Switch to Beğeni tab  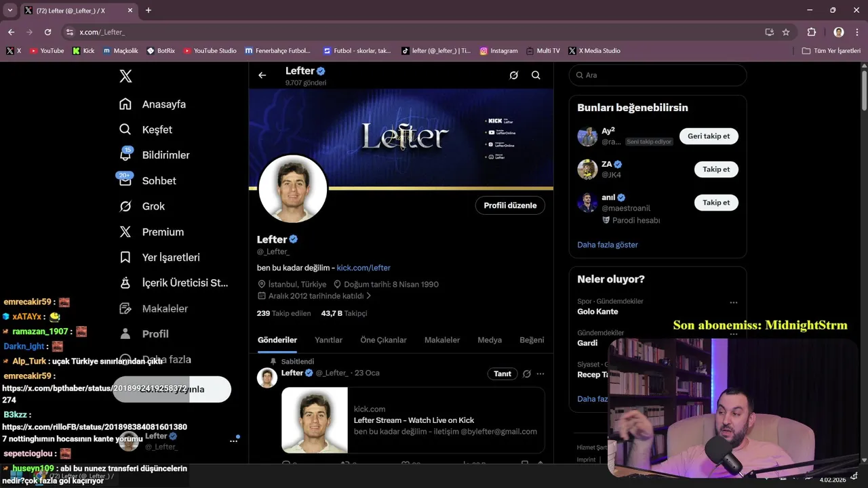tap(532, 340)
